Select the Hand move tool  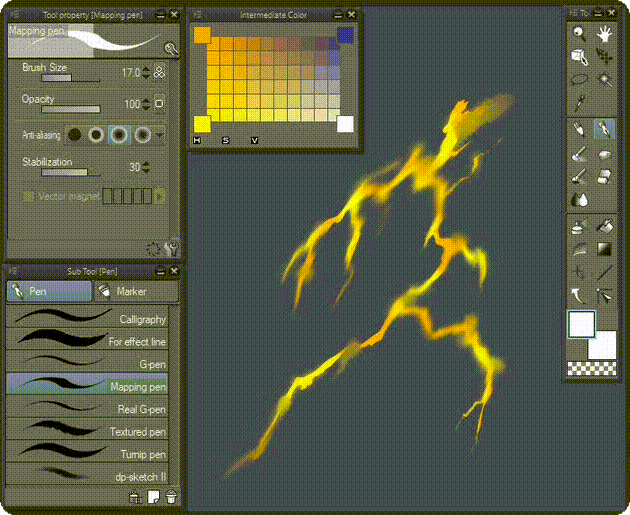(604, 34)
